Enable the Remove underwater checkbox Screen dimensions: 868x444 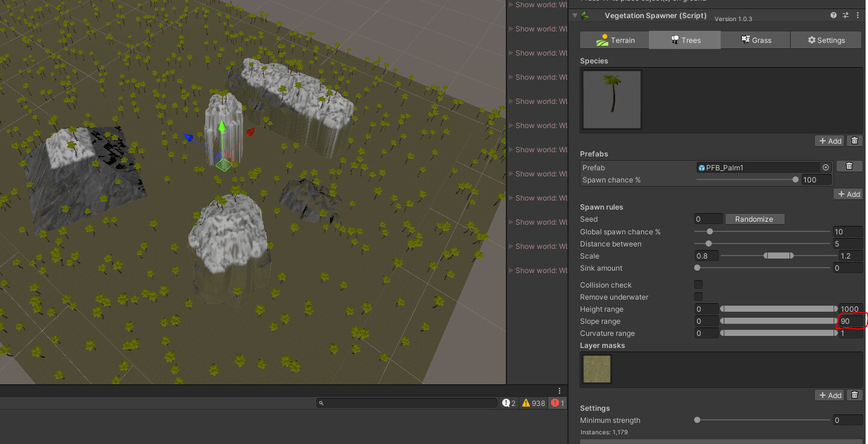(698, 297)
